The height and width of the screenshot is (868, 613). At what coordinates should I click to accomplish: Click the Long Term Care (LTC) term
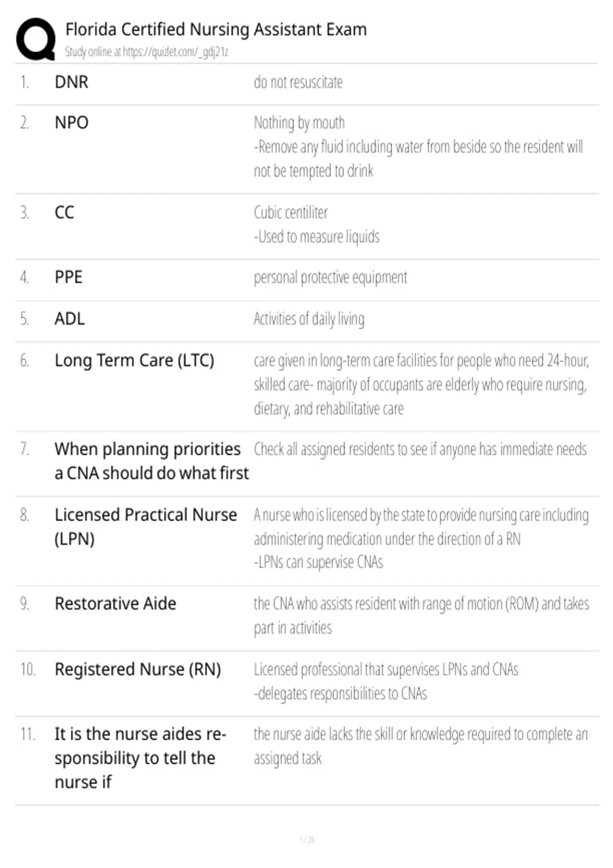(x=134, y=360)
